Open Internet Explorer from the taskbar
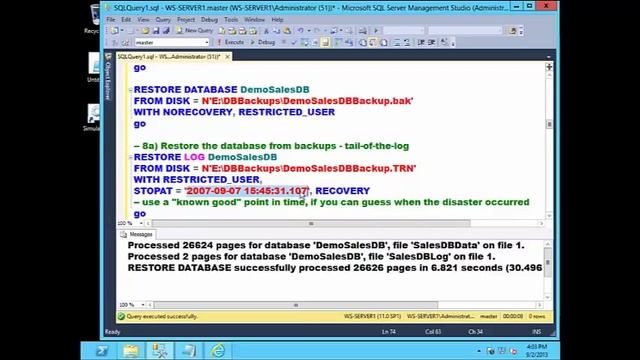Screen dimensions: 640x360 pyautogui.click(x=218, y=351)
